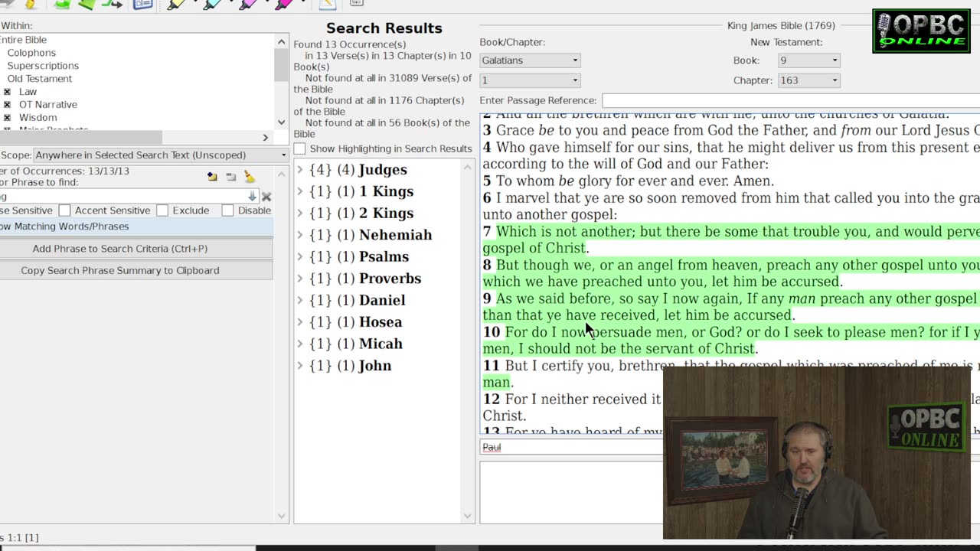Open the chapter 1 dropdown under Galatians
Viewport: 980px width, 551px height.
point(530,80)
